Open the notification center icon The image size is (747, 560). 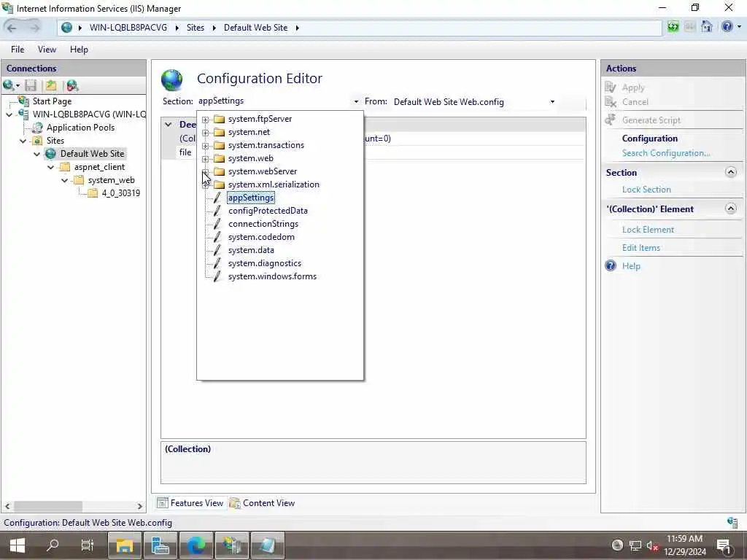(724, 545)
